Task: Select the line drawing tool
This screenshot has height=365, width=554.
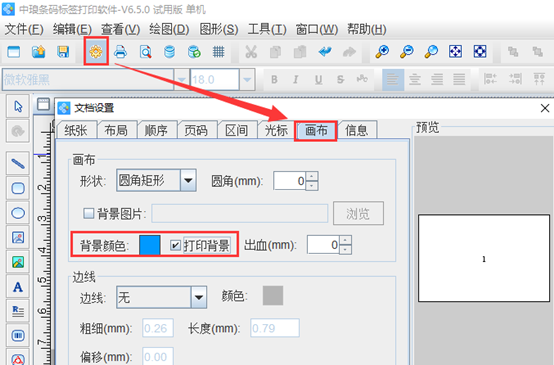Action: 18,164
